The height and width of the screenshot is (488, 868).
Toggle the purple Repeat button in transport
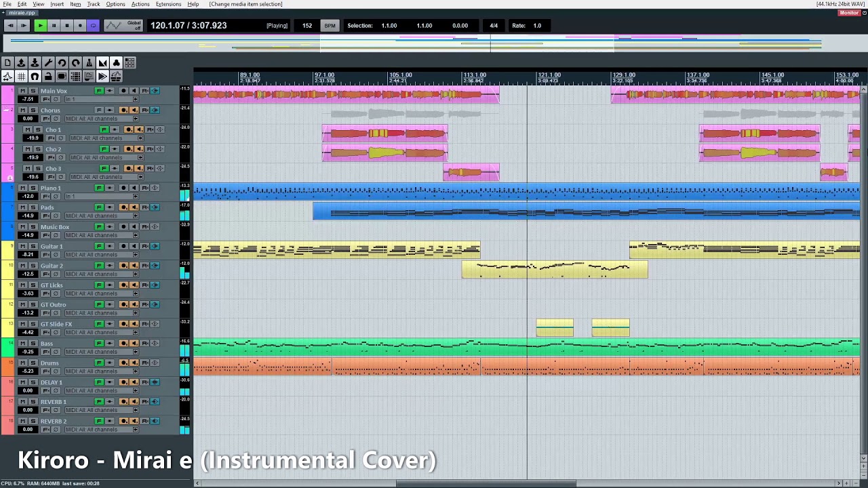[93, 26]
